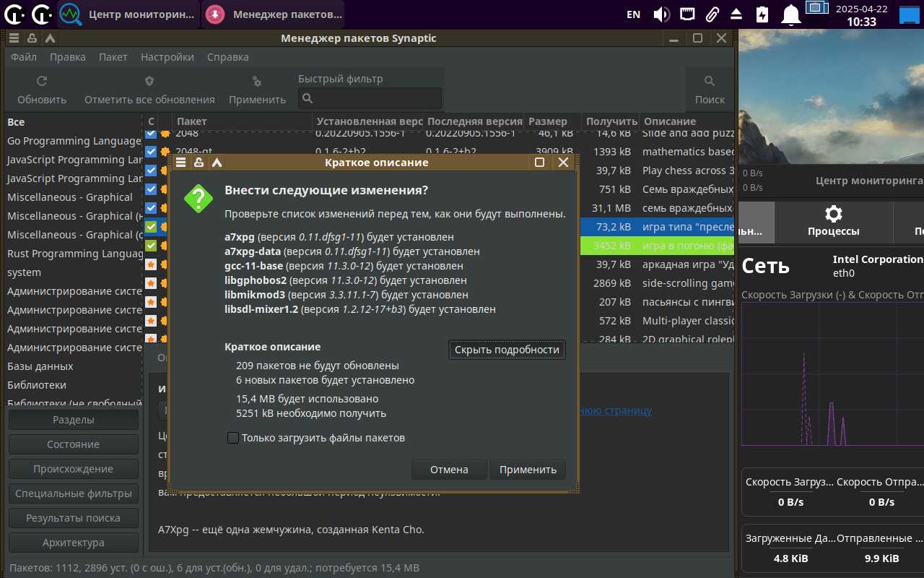Toggle the status checkbox of the 2048-qt package
Screen dimensions: 924x578
(151, 152)
